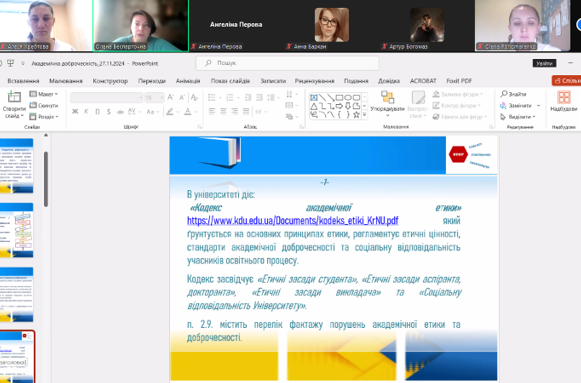Toggle strikethrough formatting
This screenshot has height=383, width=581.
[120, 111]
